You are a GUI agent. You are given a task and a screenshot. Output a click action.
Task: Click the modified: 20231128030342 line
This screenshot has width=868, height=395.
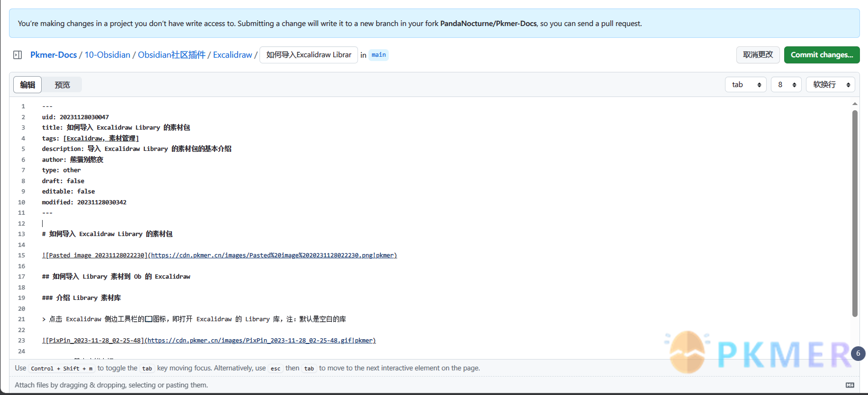[x=84, y=202]
